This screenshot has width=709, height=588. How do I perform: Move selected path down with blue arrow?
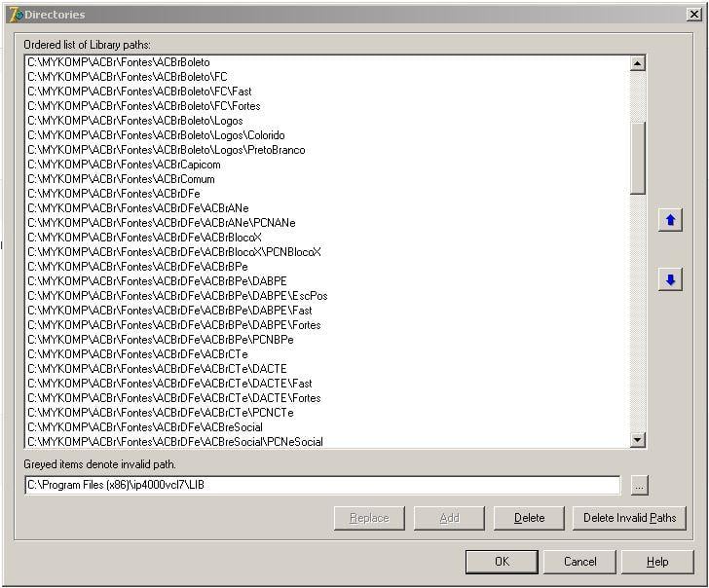point(670,279)
